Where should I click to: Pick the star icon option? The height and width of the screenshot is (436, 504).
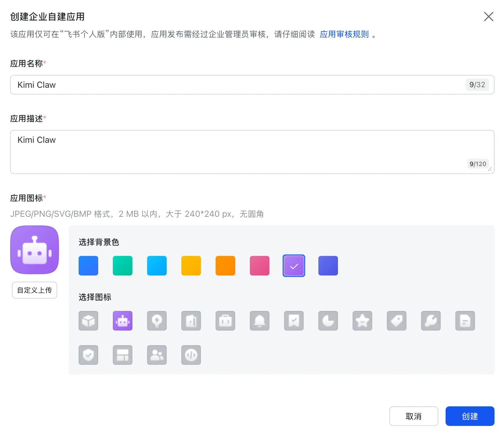(x=362, y=321)
